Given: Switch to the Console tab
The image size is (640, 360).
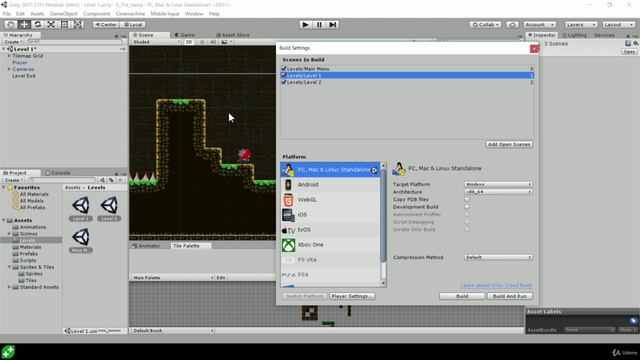Looking at the screenshot, I should [x=58, y=173].
